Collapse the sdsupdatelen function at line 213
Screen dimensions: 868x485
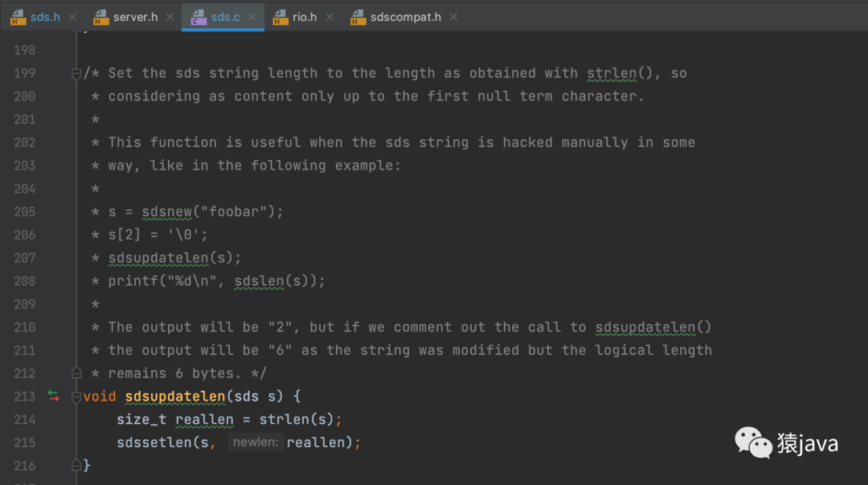pyautogui.click(x=76, y=397)
